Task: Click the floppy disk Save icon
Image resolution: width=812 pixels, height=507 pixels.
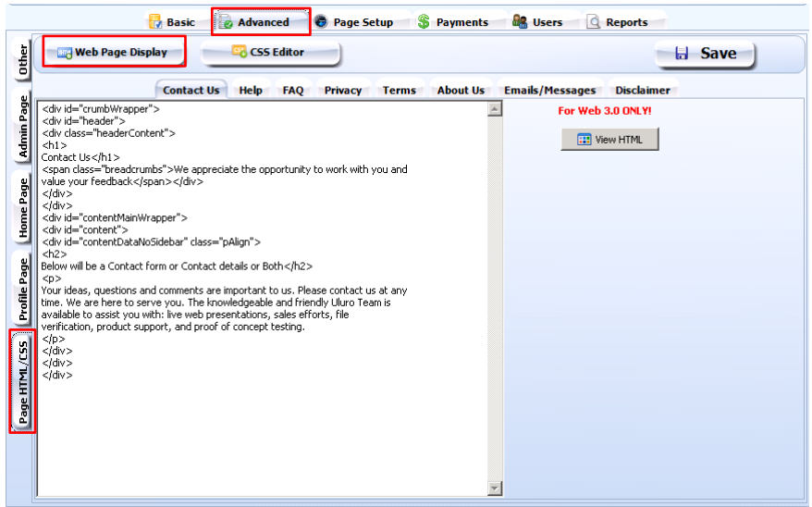Action: click(682, 53)
